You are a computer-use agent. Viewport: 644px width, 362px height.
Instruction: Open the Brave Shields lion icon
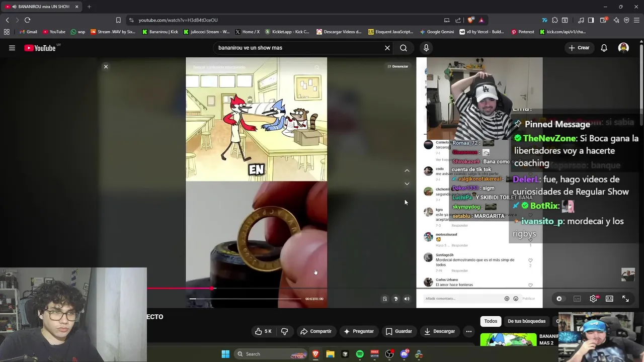(x=470, y=20)
